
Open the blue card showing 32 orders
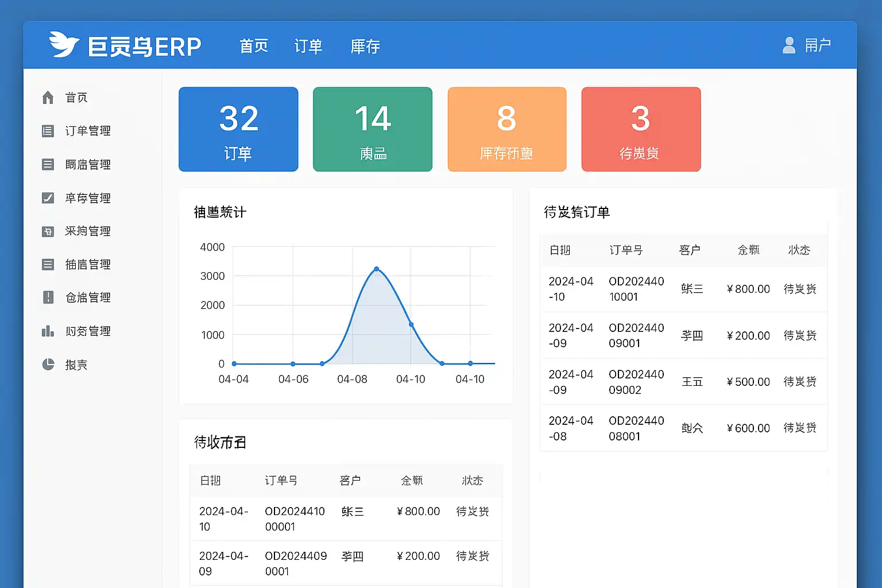(x=238, y=129)
